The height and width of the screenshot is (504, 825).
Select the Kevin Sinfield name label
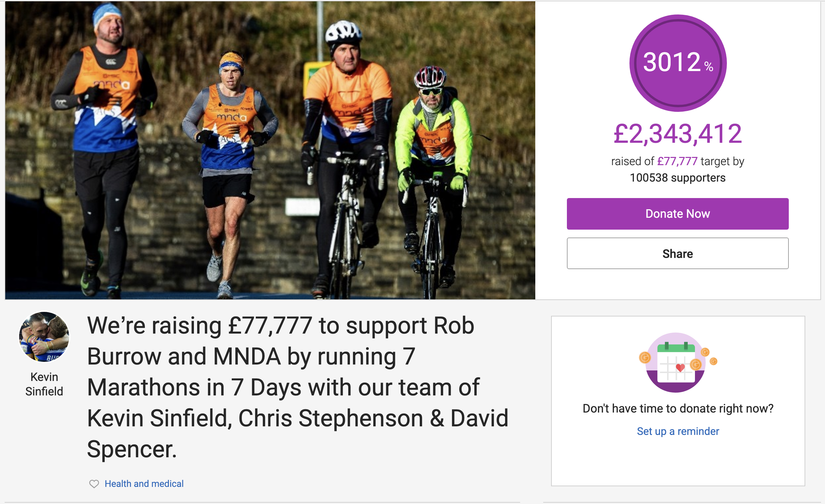[44, 384]
